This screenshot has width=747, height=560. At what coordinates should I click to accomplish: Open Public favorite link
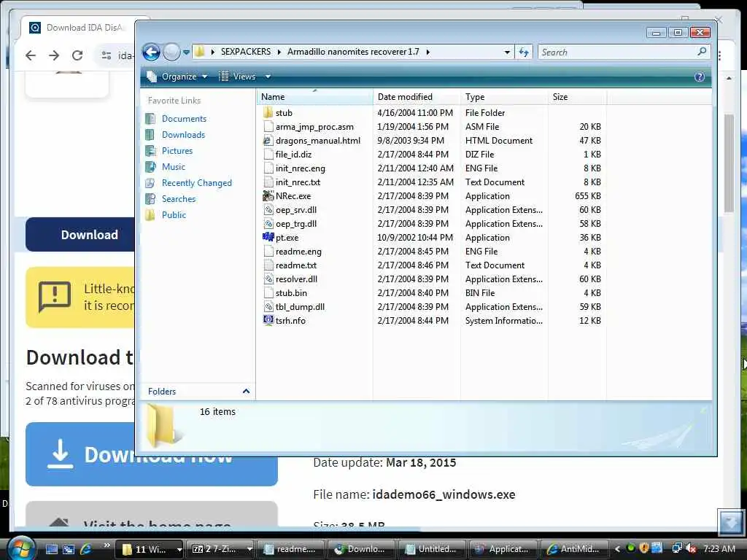(174, 215)
